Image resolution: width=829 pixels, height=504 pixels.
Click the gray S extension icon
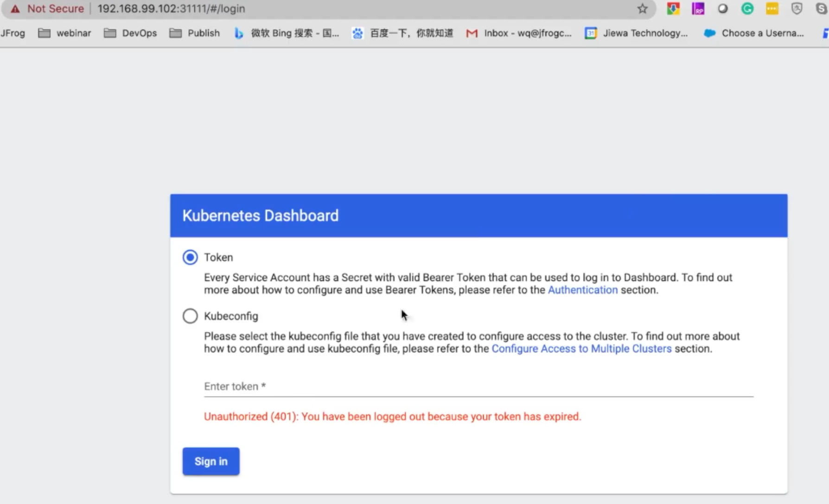coord(822,9)
